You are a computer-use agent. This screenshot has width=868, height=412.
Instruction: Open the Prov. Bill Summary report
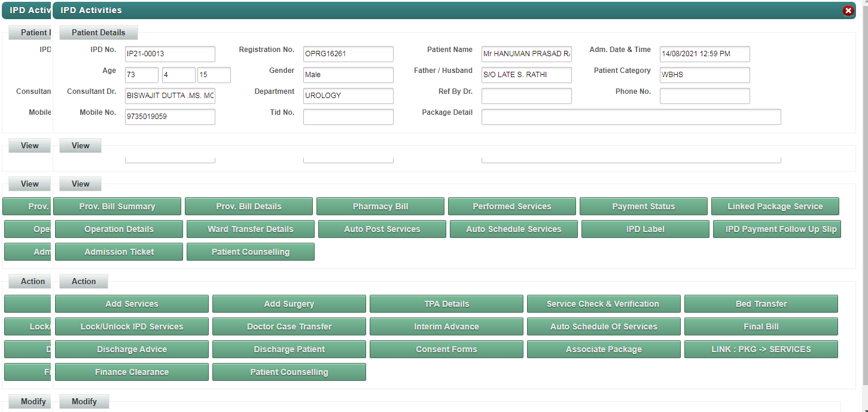pos(117,206)
